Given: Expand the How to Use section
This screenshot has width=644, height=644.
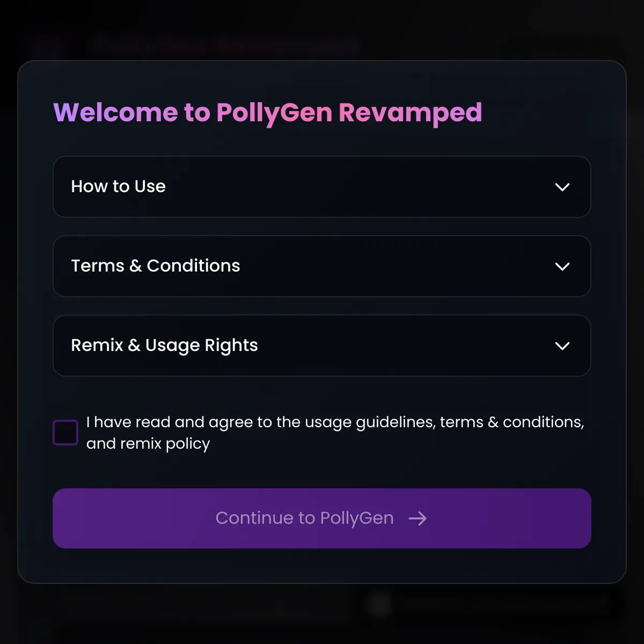Looking at the screenshot, I should [x=322, y=187].
